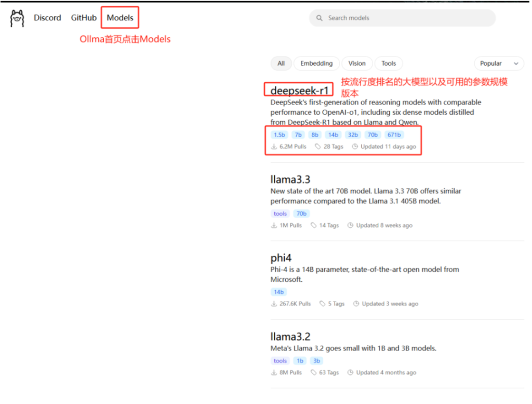Open the Popular sort dropdown
This screenshot has width=532, height=404.
click(499, 63)
